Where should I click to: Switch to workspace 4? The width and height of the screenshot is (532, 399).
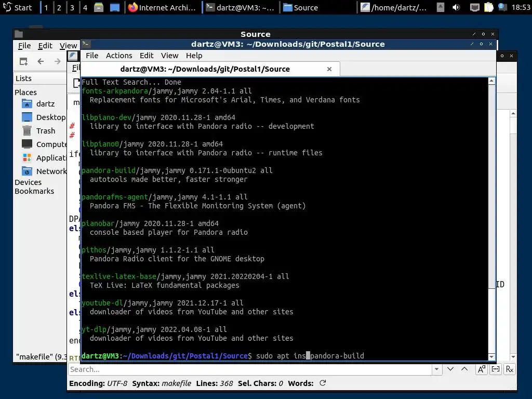tap(85, 7)
